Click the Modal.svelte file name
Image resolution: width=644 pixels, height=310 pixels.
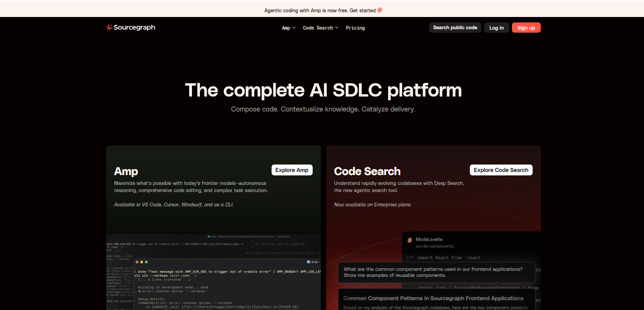tap(429, 239)
